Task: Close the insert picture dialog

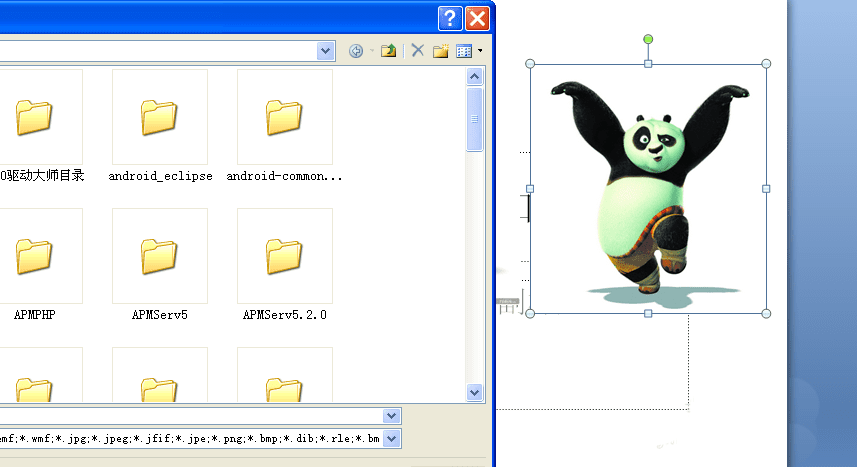Action: (x=477, y=19)
